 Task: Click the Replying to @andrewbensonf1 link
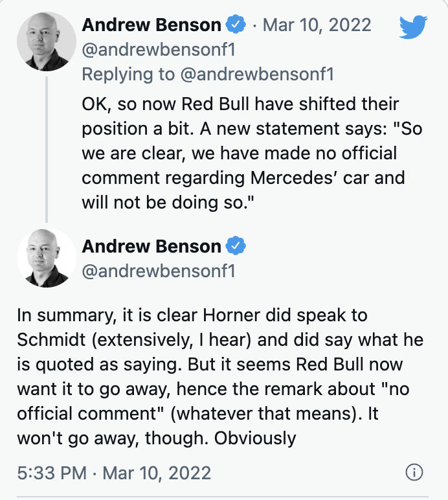pos(207,74)
